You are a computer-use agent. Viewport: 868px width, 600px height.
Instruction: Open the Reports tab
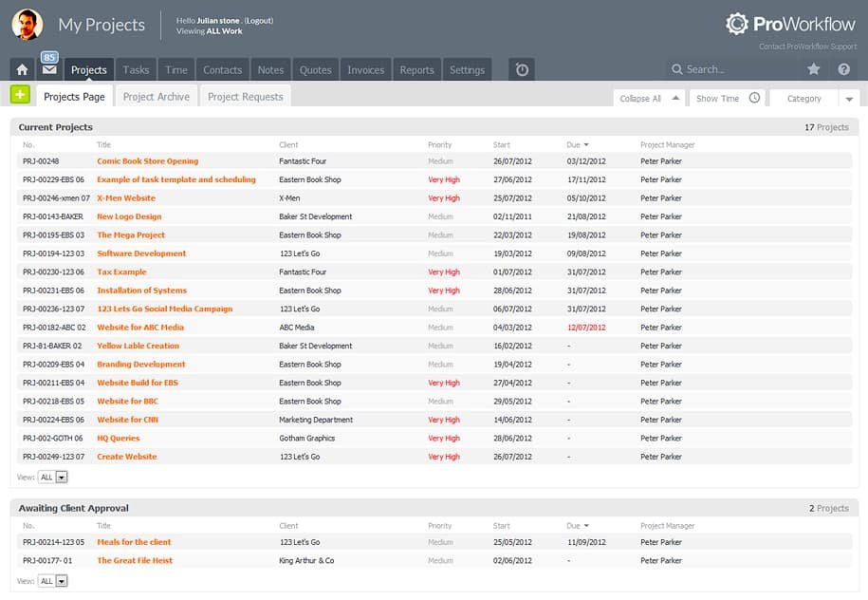tap(416, 70)
